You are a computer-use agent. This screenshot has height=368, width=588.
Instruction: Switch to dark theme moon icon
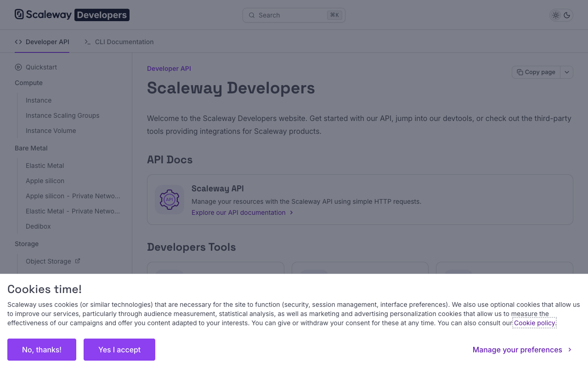click(567, 15)
